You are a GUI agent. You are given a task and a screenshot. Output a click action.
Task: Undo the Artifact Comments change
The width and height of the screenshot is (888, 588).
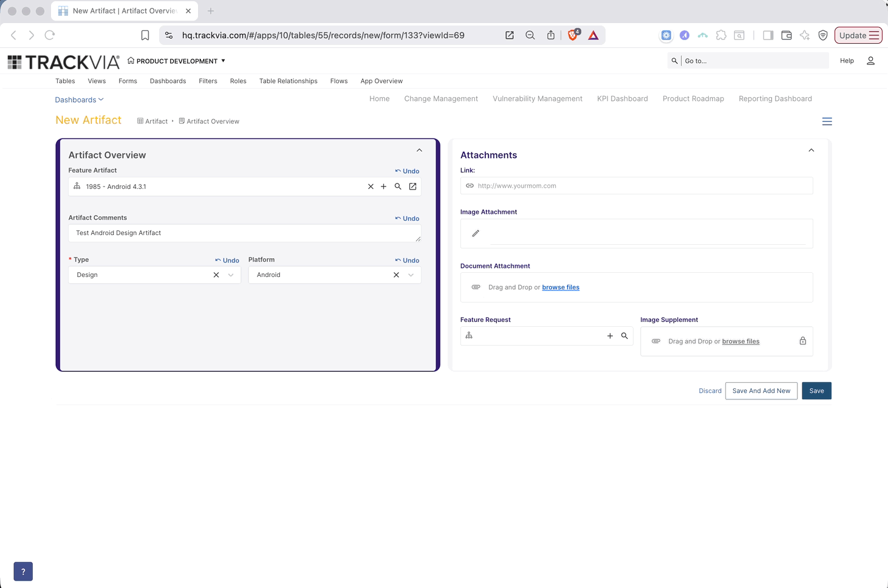407,218
